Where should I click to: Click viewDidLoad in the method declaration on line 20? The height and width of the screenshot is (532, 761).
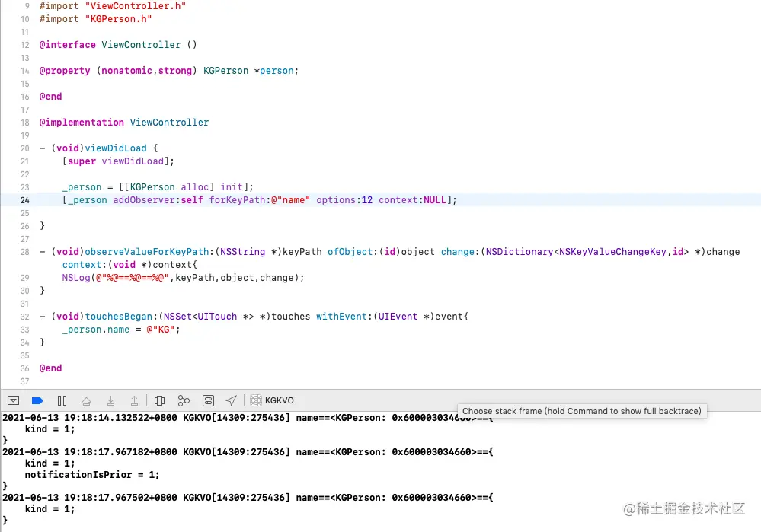tap(116, 148)
